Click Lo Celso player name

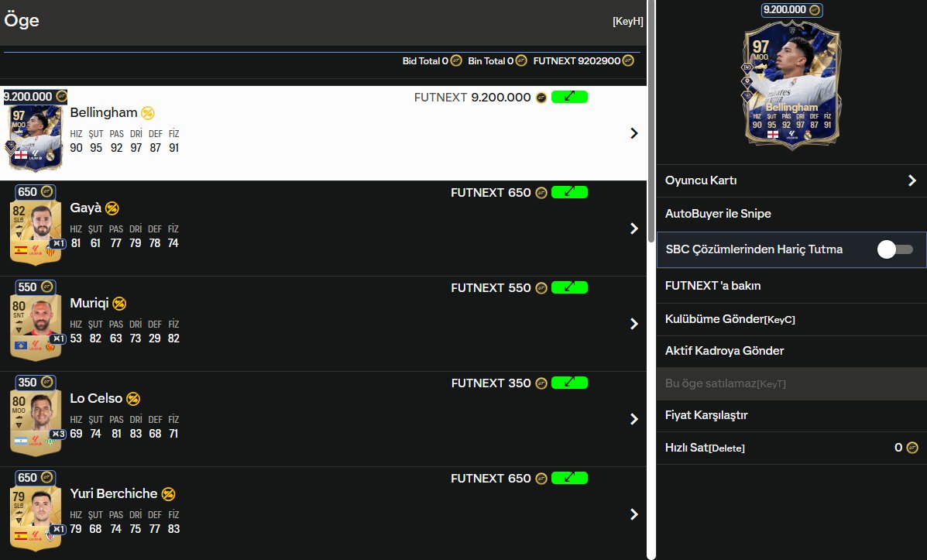click(x=96, y=399)
